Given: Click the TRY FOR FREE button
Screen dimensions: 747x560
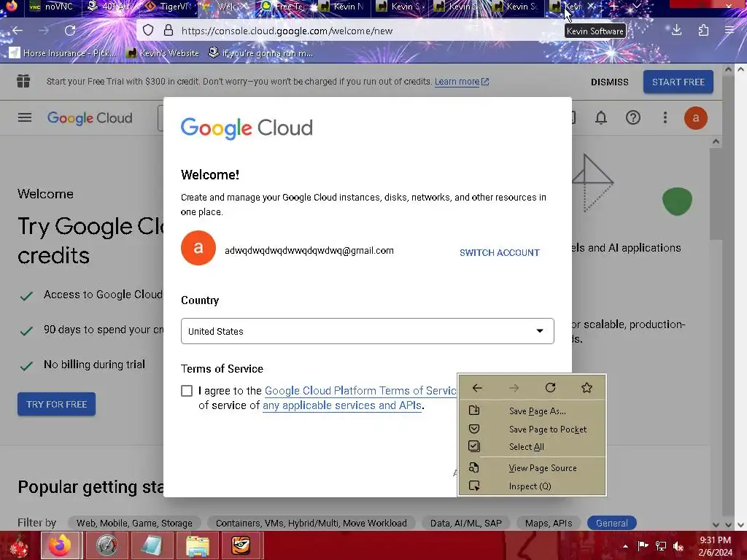Looking at the screenshot, I should click(57, 404).
